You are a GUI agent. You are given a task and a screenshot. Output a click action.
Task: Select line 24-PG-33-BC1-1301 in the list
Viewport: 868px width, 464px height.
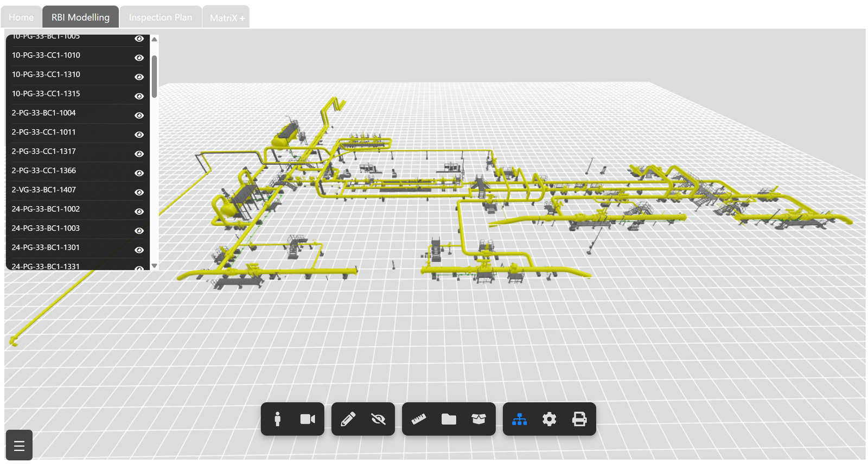click(46, 247)
